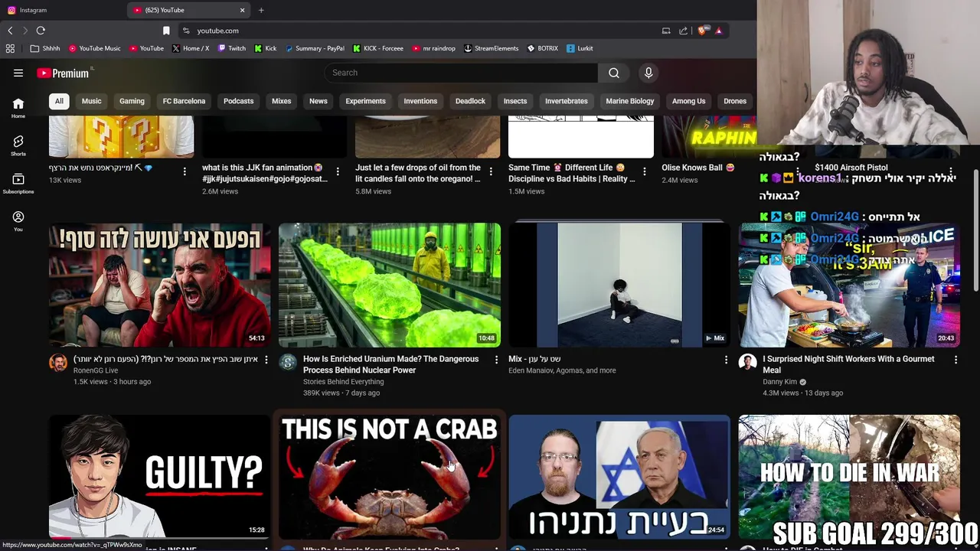Viewport: 980px width, 551px height.
Task: Go back in the browser
Action: tap(10, 31)
